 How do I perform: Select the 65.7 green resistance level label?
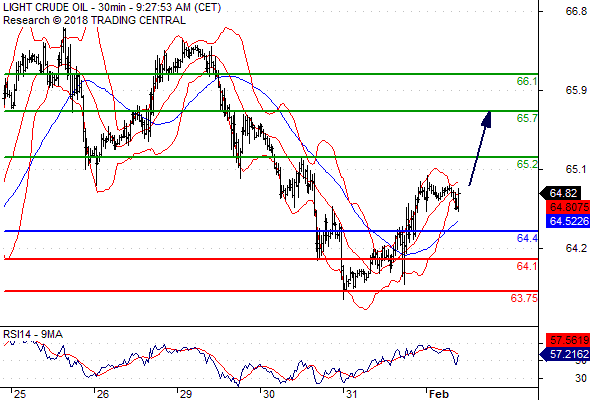pyautogui.click(x=527, y=118)
